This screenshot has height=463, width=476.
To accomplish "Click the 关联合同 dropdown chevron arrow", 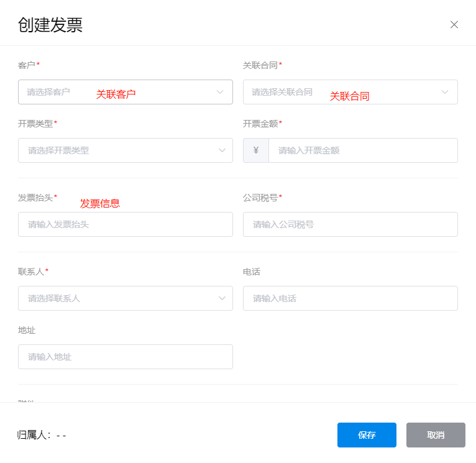I will click(445, 92).
